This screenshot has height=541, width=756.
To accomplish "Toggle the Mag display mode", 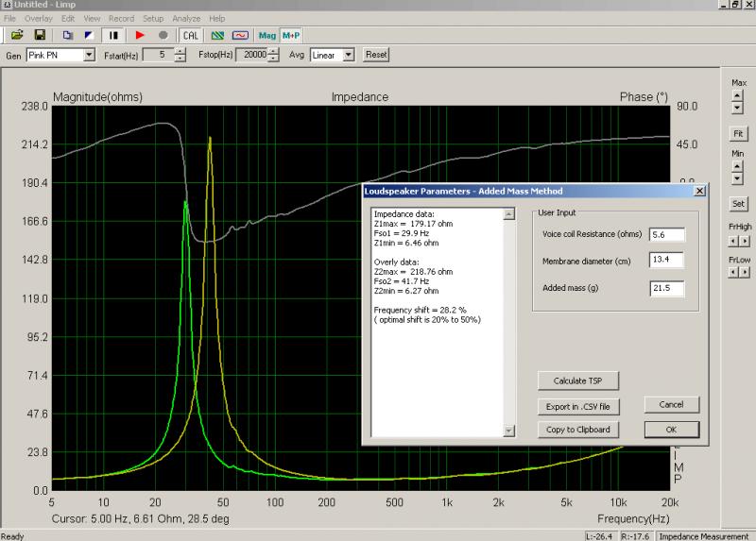I will (x=267, y=35).
